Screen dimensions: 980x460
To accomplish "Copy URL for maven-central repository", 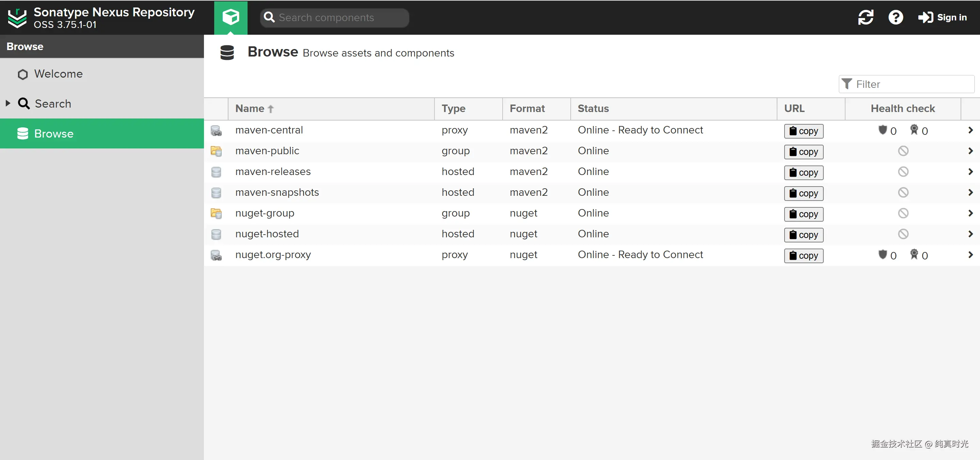I will coord(804,131).
